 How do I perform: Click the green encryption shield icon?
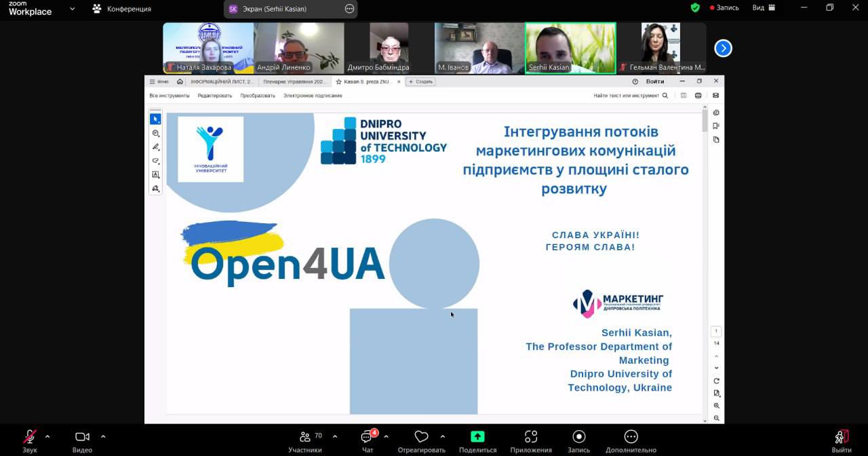click(695, 7)
